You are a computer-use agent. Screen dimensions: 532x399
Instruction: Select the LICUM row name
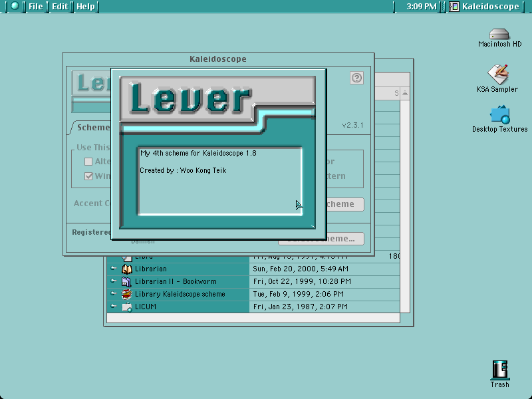[x=145, y=307]
